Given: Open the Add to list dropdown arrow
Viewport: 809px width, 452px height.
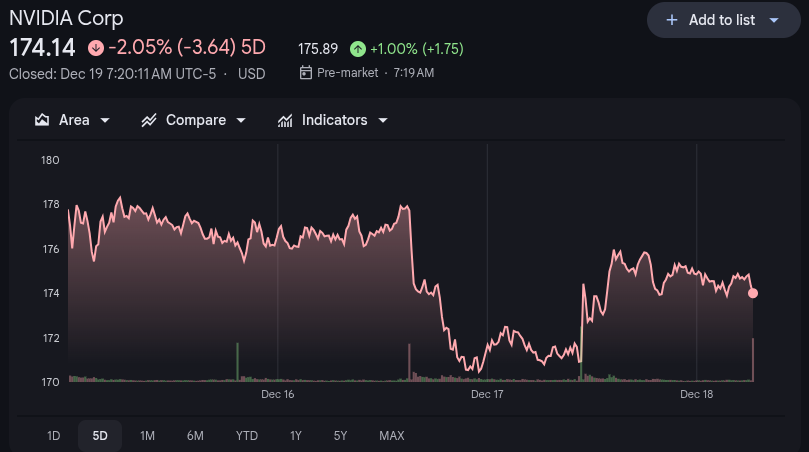Looking at the screenshot, I should pos(774,21).
